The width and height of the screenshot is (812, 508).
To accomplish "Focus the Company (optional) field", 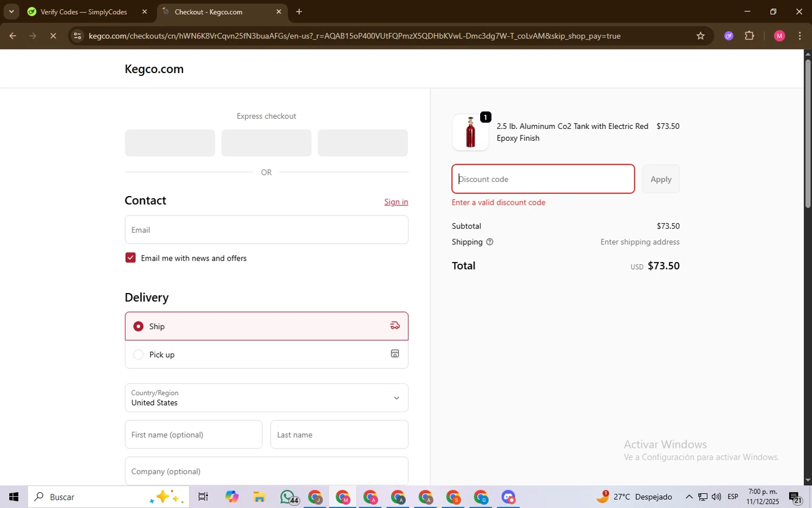I will coord(266,471).
